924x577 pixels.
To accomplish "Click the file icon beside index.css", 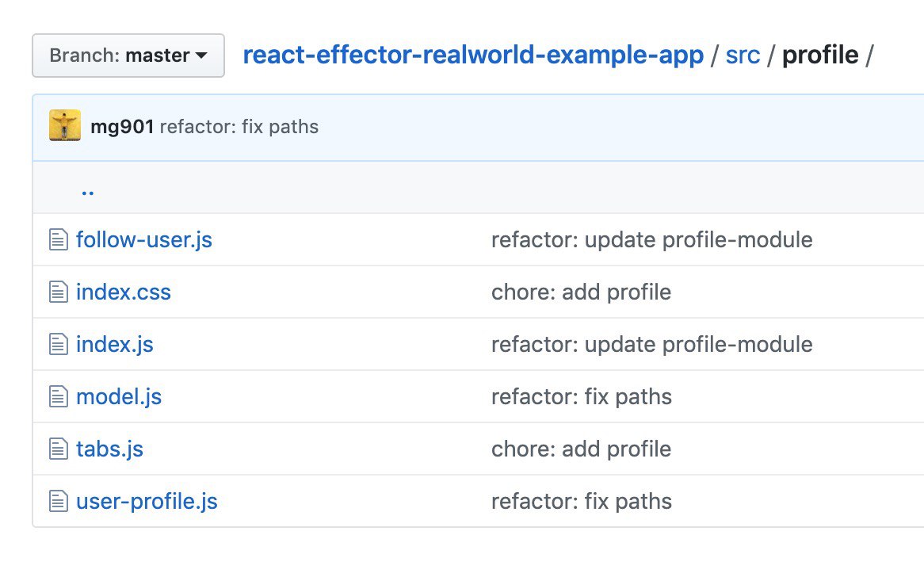I will pyautogui.click(x=59, y=292).
